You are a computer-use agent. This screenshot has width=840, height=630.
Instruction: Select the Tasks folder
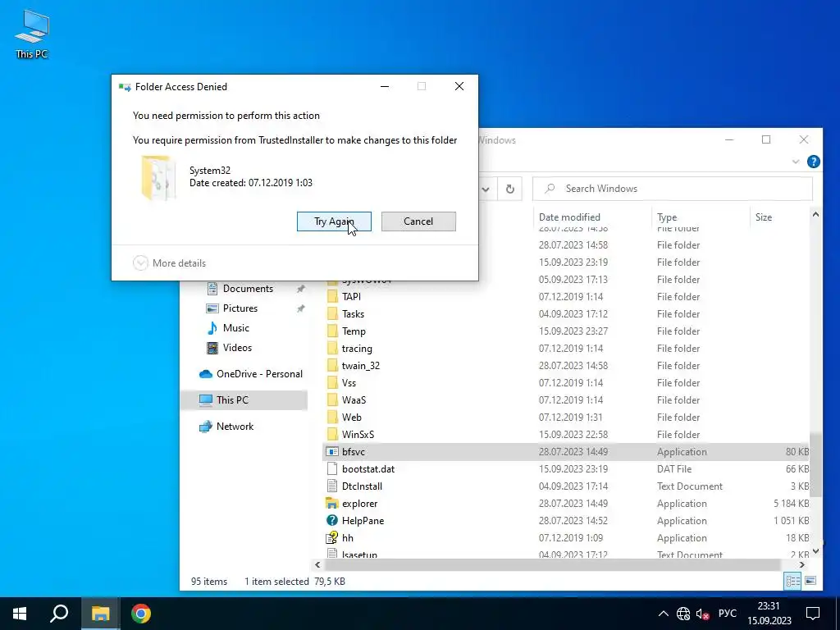pyautogui.click(x=353, y=314)
